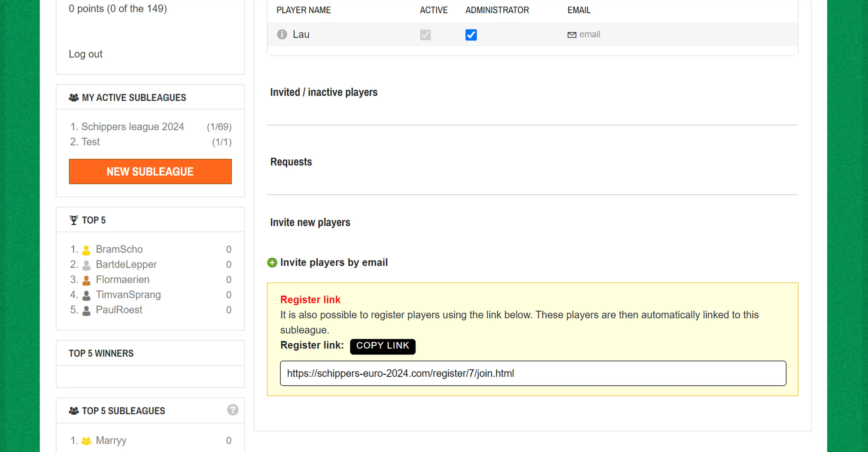The width and height of the screenshot is (868, 452).
Task: Toggle Administrator checkbox for Lau
Action: (x=471, y=35)
